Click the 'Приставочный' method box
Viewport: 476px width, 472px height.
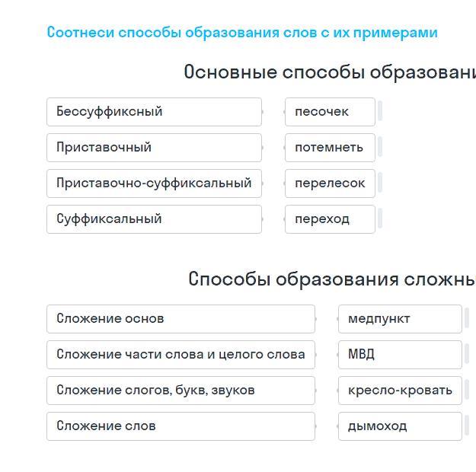(x=154, y=148)
